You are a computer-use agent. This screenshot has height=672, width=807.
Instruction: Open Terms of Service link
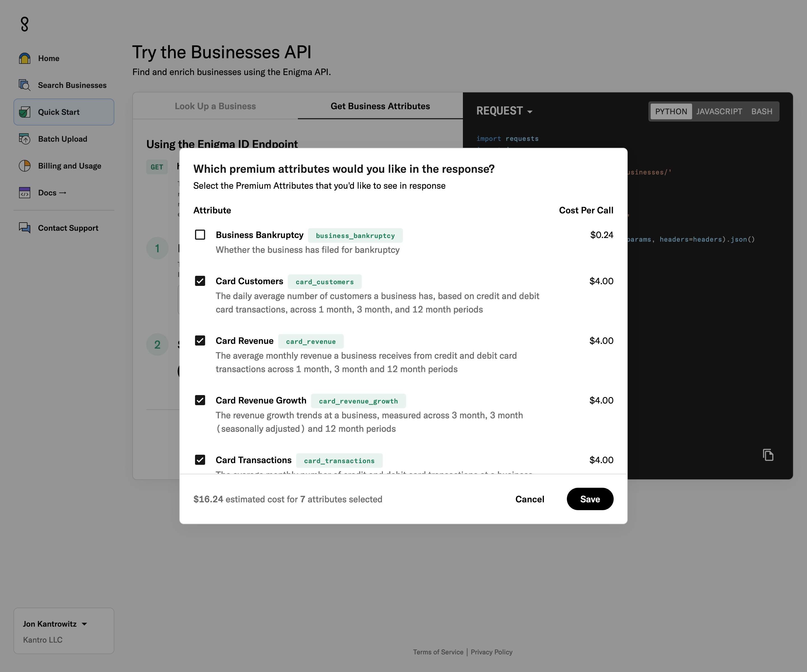tap(438, 652)
